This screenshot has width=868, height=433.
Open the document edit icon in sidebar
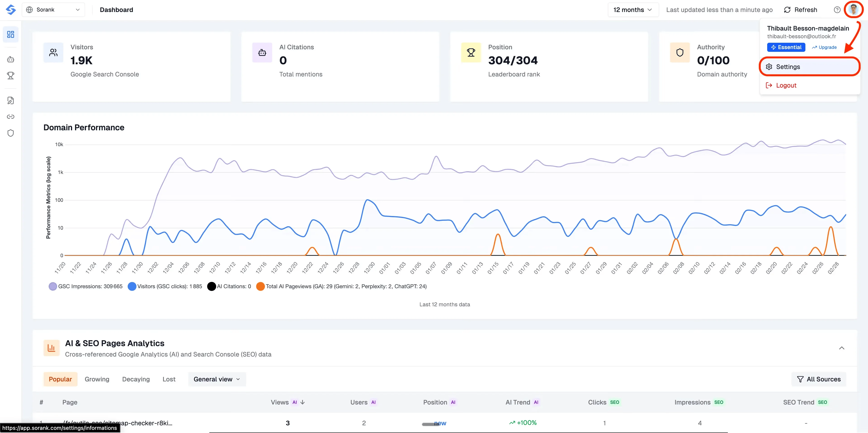pos(10,100)
